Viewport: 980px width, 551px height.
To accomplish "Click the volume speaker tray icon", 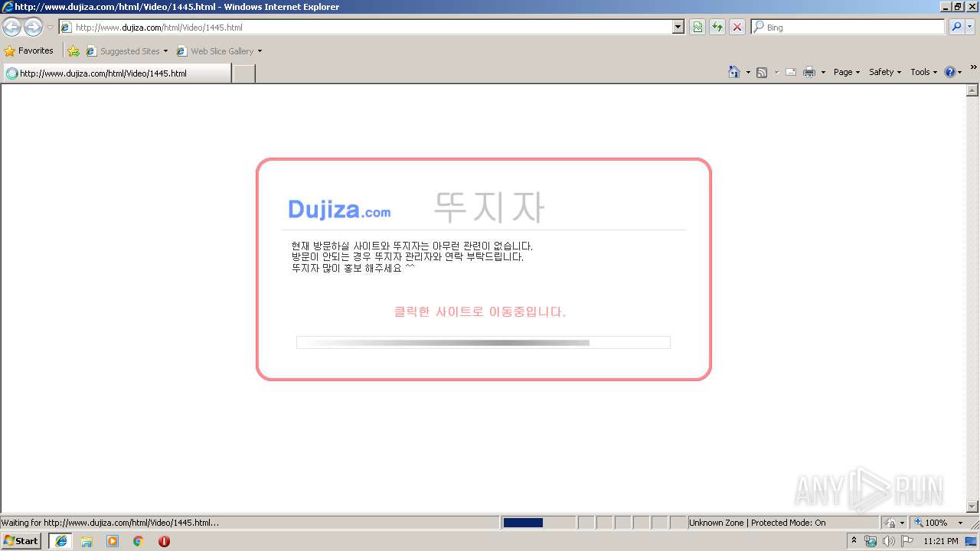I will pos(889,541).
